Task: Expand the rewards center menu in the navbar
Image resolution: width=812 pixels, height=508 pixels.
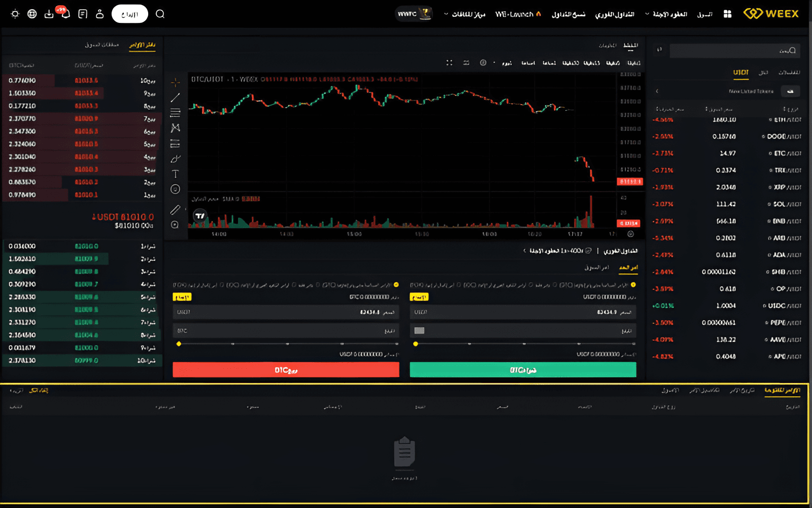Action: [x=464, y=14]
